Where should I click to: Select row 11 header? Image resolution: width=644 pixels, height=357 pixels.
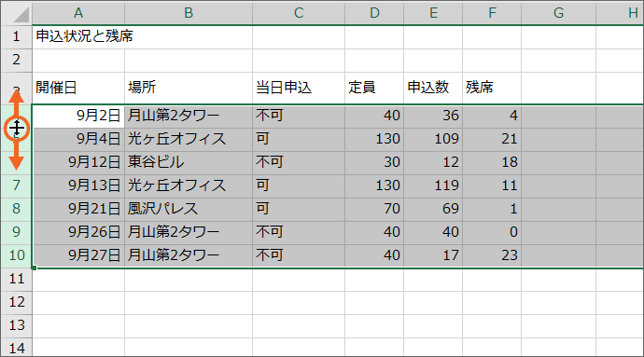17,279
